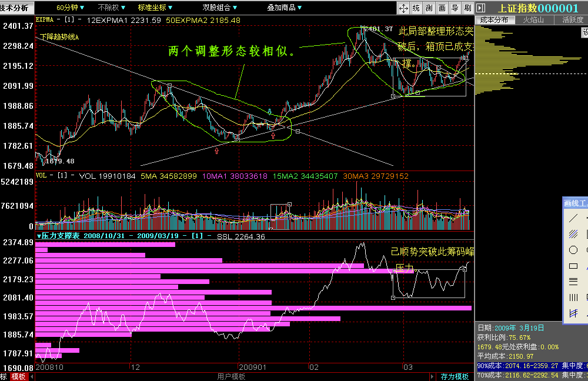This screenshot has height=381, width=588.
Task: Open the 双股组合 dropdown
Action: click(220, 8)
